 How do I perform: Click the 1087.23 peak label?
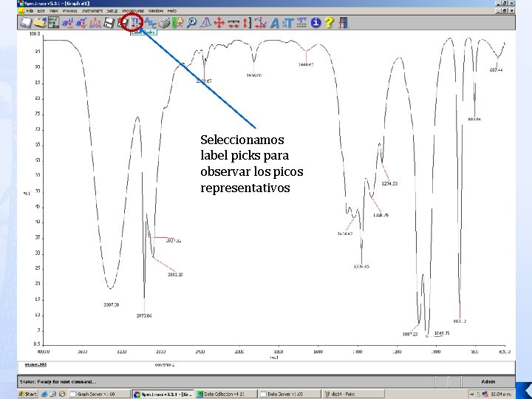click(x=410, y=334)
